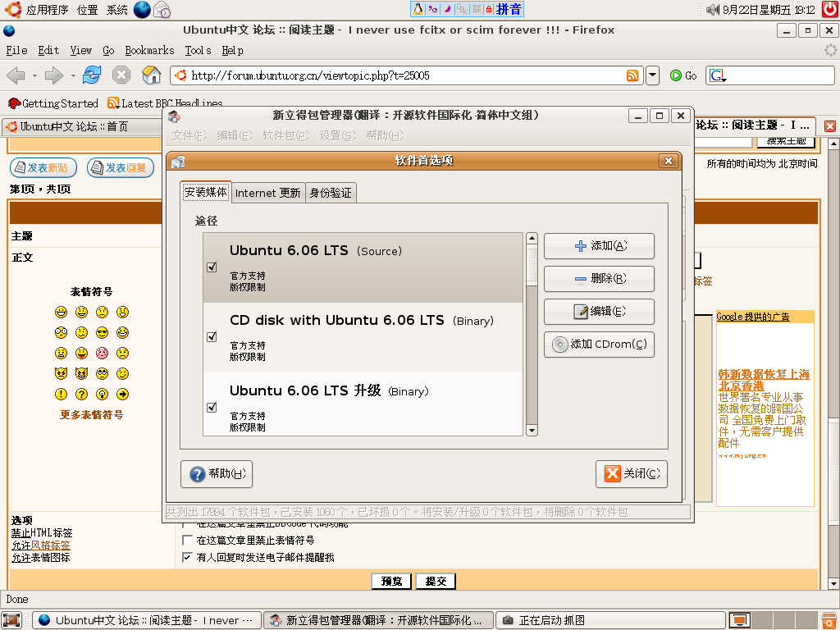Switch to the Internet 更新 tab
Viewport: 840px width, 630px height.
(x=268, y=193)
